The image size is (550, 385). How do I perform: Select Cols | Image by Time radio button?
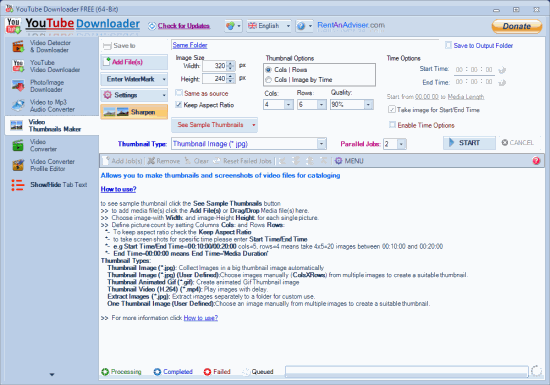point(269,80)
